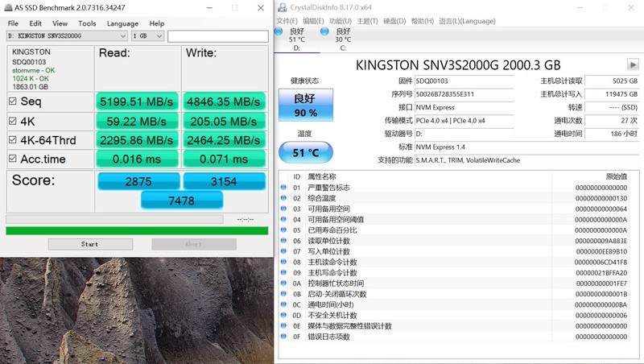
Task: Click status dot of attribute 0D row
Action: 283,315
